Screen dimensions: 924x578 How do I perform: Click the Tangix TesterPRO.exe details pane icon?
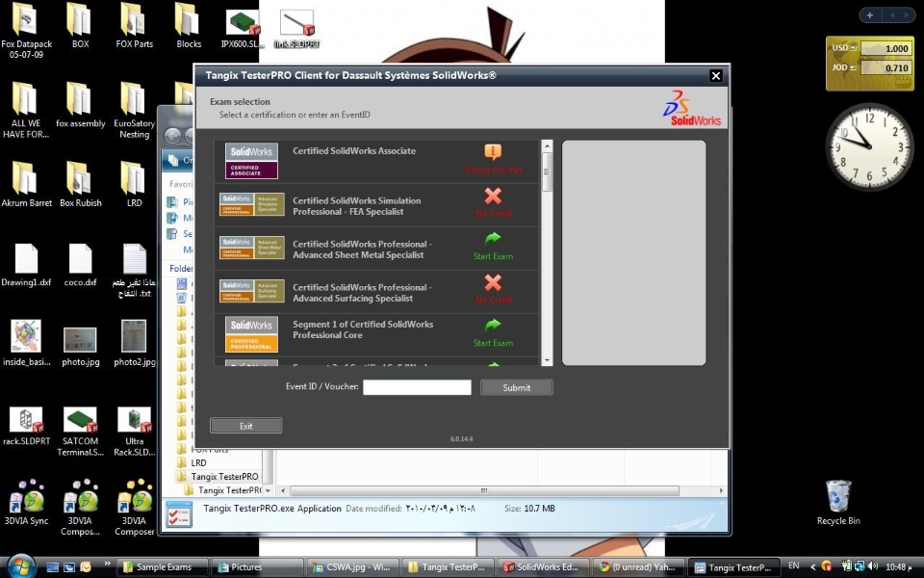[x=179, y=514]
